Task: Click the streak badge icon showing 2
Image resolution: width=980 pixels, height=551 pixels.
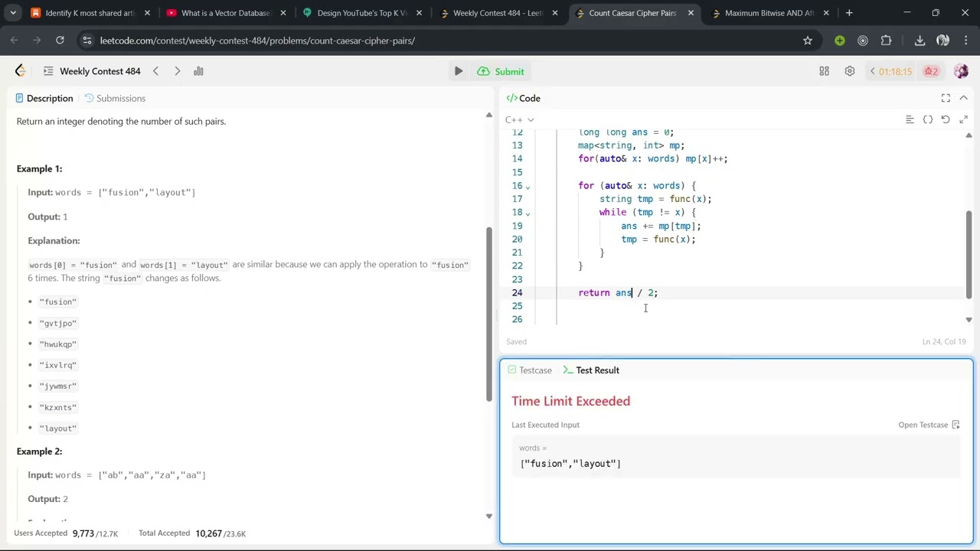Action: [931, 71]
